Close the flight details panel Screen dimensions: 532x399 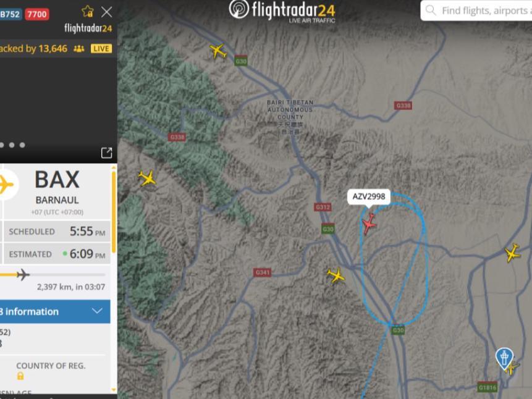tap(106, 12)
